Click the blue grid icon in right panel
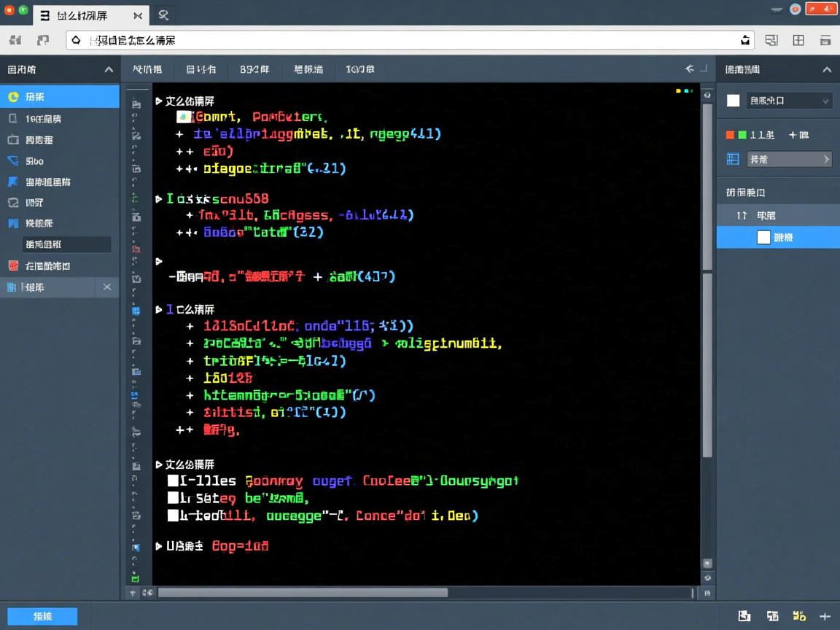The height and width of the screenshot is (630, 840). click(733, 159)
